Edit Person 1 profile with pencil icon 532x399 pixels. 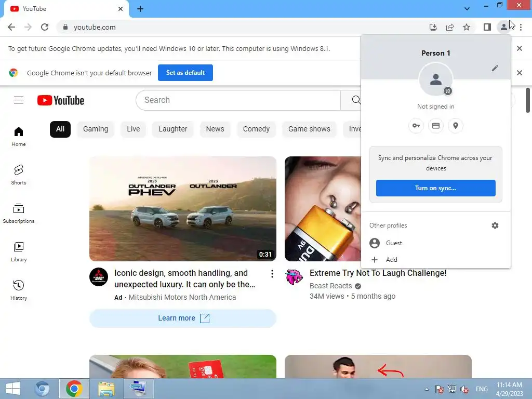pyautogui.click(x=495, y=68)
